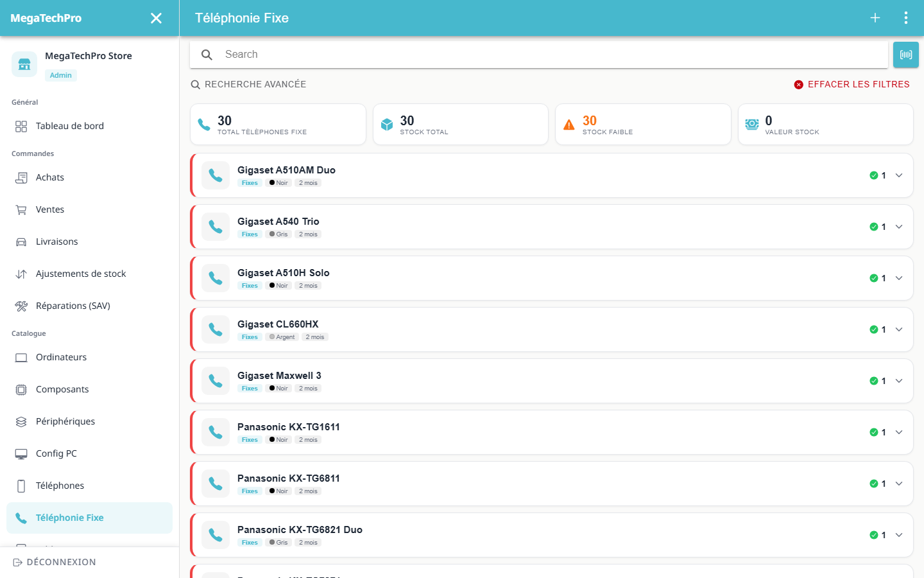Click the Gigaset A510H Solo product name

(284, 273)
